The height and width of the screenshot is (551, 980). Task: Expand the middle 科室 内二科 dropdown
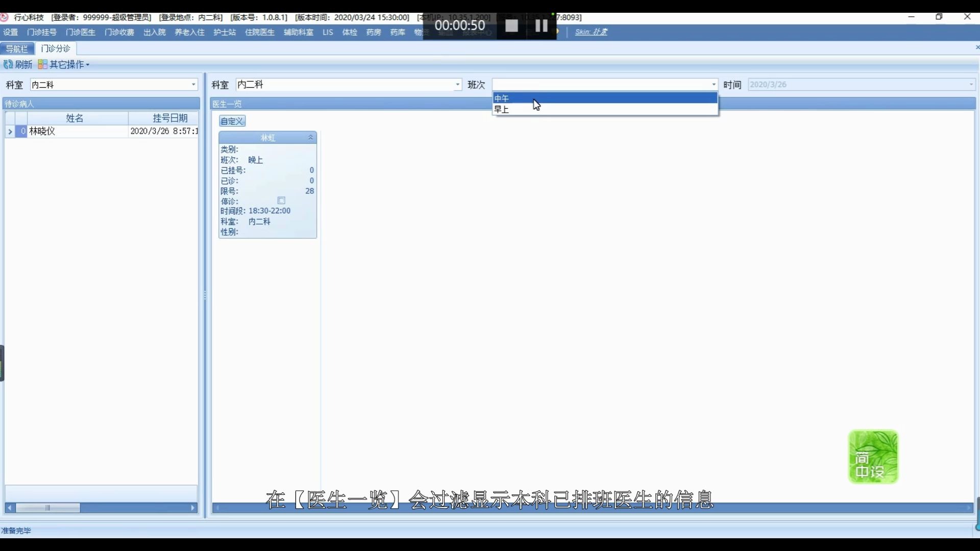point(457,85)
